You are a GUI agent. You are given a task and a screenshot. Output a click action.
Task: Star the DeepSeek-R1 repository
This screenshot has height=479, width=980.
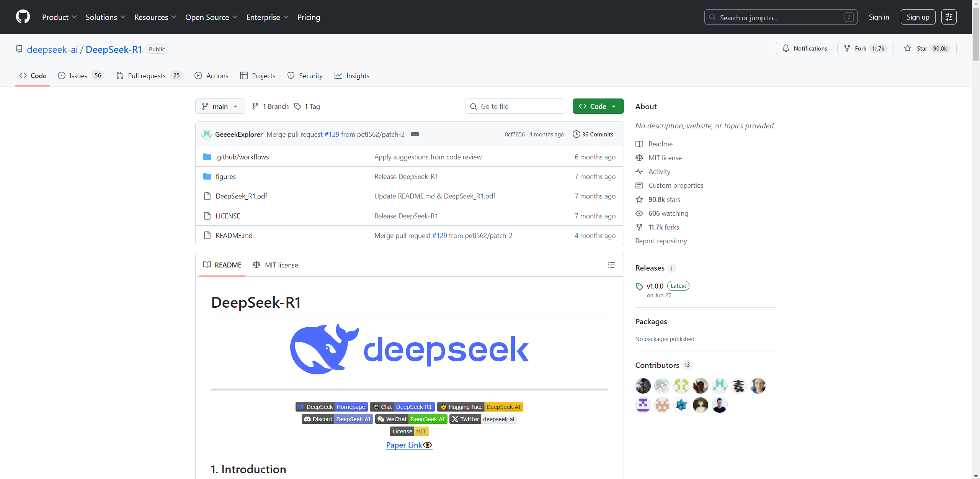click(x=927, y=48)
